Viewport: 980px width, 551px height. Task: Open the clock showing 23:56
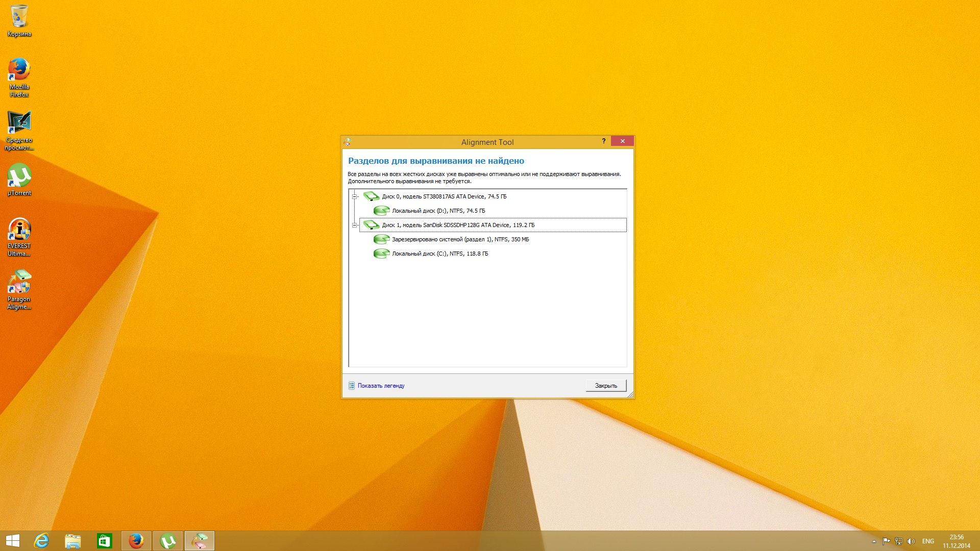click(957, 541)
